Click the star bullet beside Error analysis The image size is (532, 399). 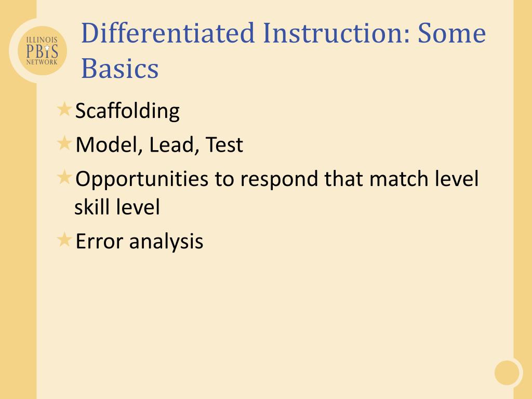[x=64, y=240]
